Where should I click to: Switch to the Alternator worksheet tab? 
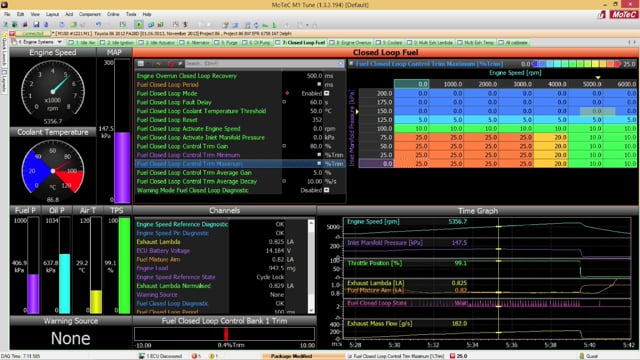tap(195, 42)
